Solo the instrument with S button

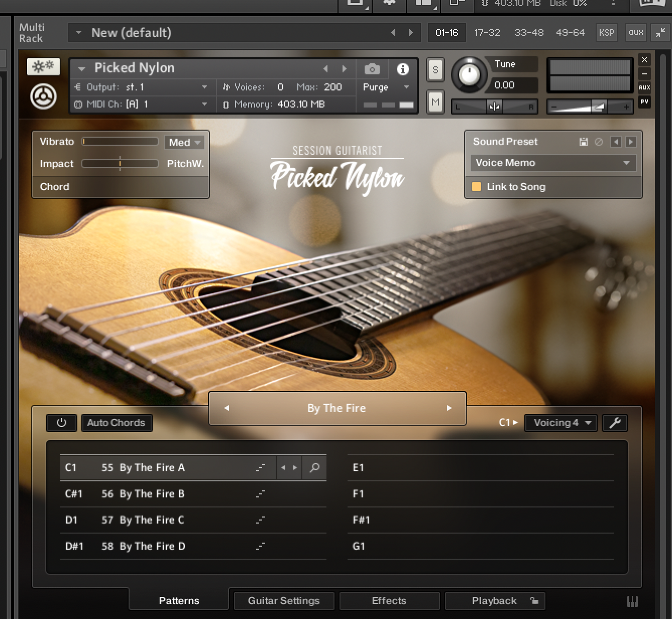tap(435, 70)
